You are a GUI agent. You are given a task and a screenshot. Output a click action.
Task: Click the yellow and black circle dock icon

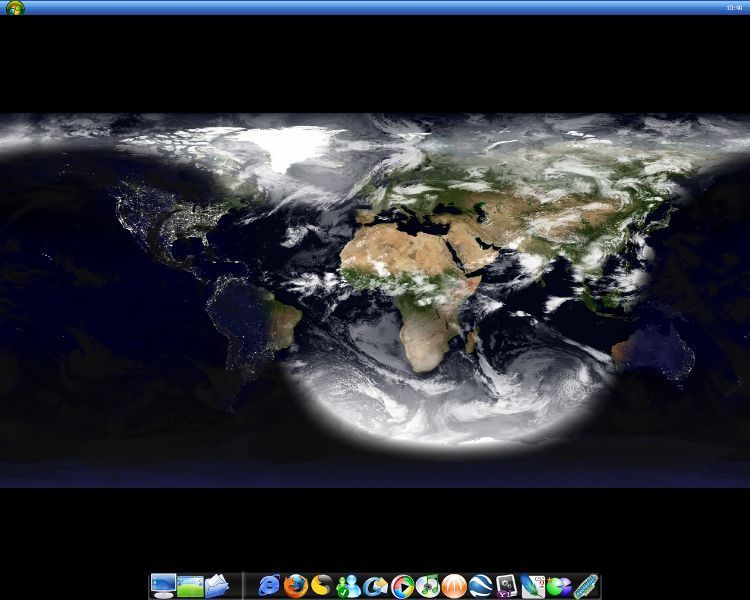point(321,586)
